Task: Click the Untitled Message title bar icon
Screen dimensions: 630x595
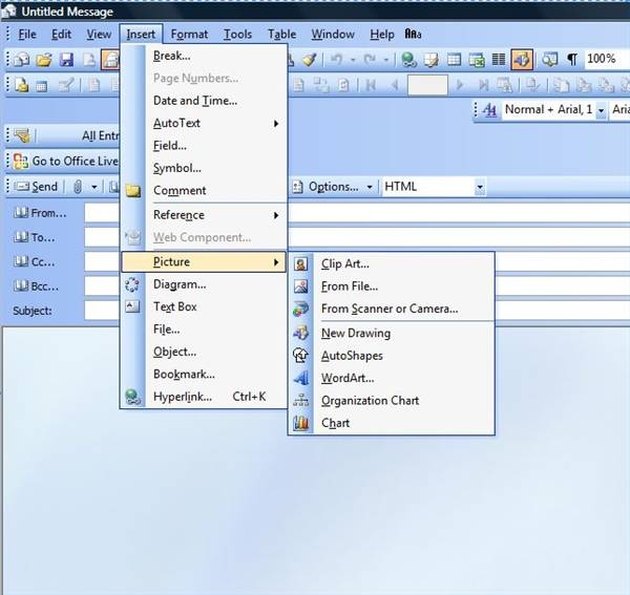Action: coord(9,12)
